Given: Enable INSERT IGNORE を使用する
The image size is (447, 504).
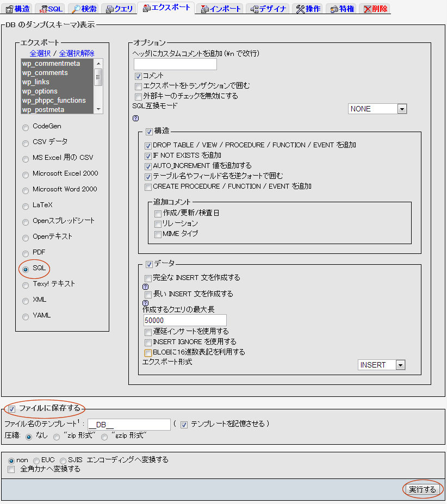Looking at the screenshot, I should click(x=148, y=343).
